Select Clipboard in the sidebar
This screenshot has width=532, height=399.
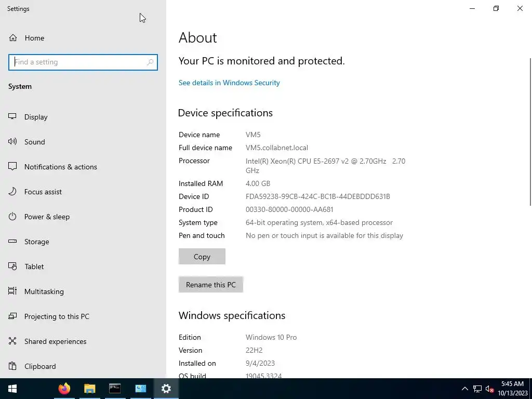(x=83, y=366)
